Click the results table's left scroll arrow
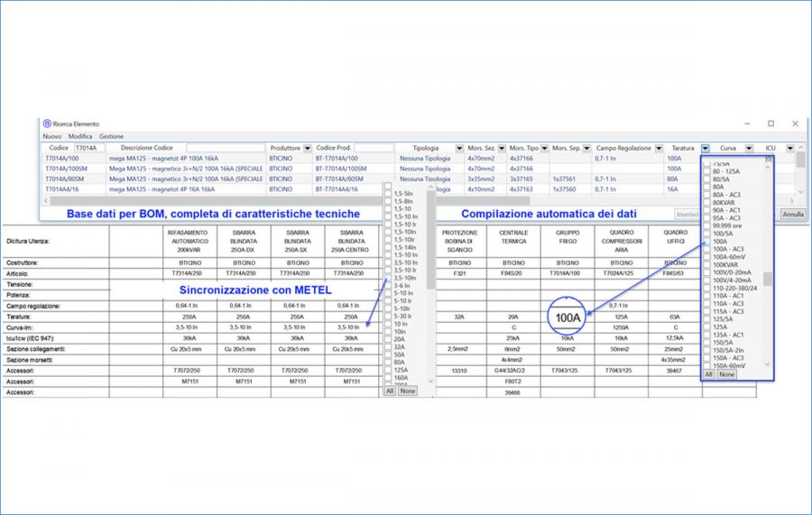812x515 pixels. pyautogui.click(x=46, y=200)
